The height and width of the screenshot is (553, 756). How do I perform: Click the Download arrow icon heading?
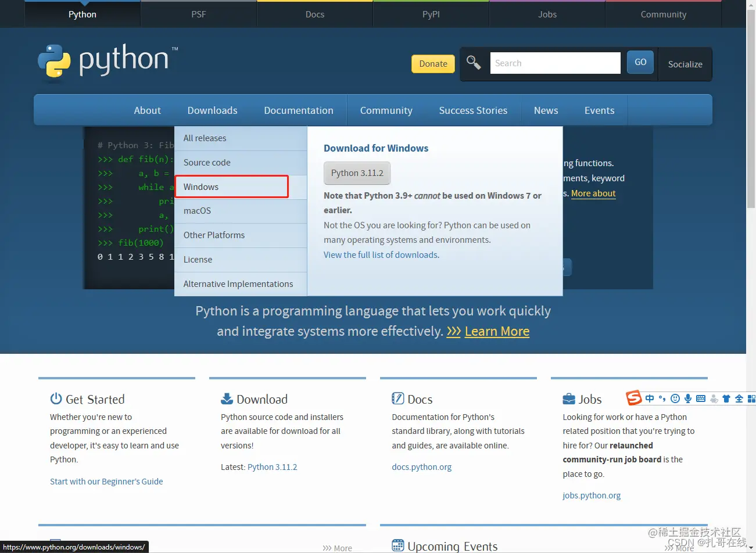point(227,398)
